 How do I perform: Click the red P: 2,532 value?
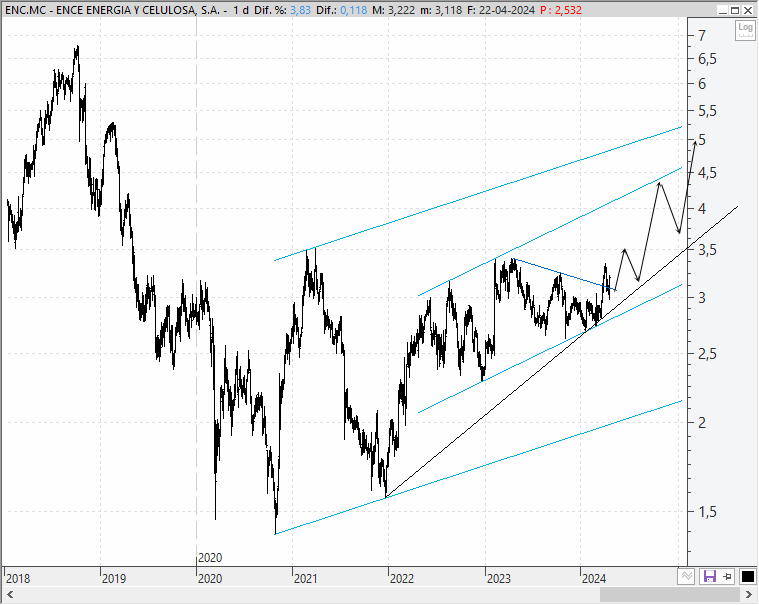561,10
